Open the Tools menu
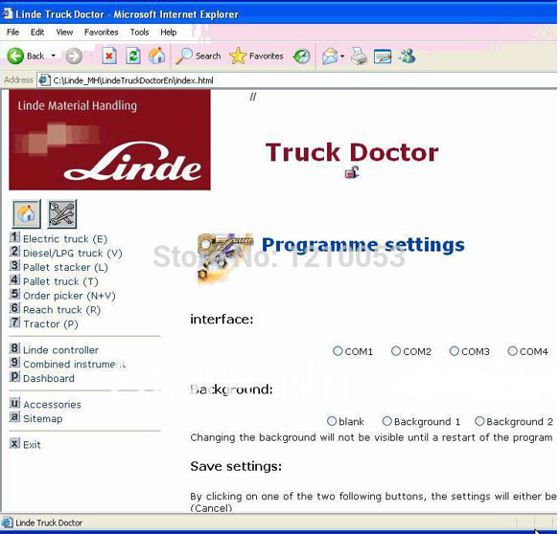 (139, 32)
